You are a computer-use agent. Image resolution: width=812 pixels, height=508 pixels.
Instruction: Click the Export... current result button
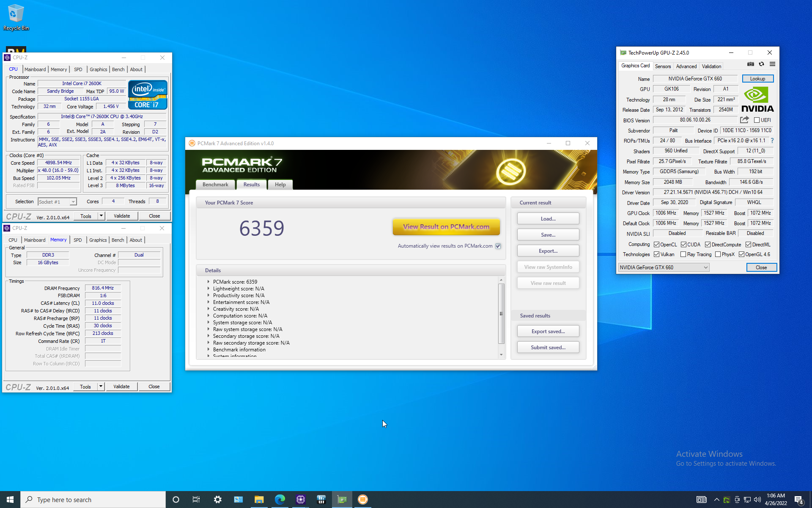pos(548,251)
